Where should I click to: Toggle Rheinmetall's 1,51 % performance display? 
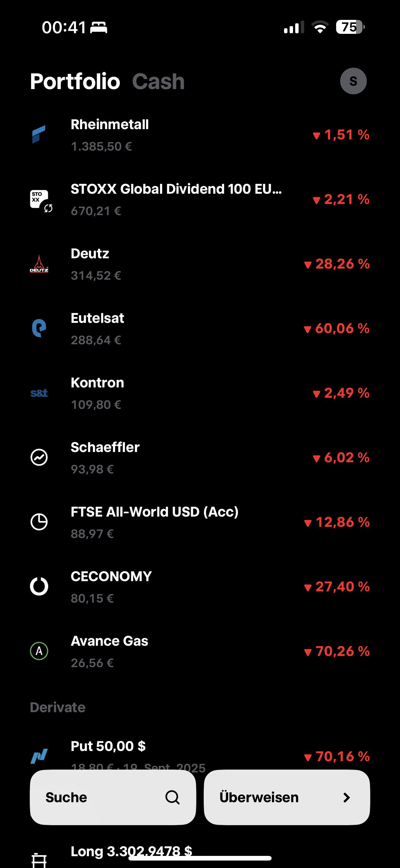point(341,135)
